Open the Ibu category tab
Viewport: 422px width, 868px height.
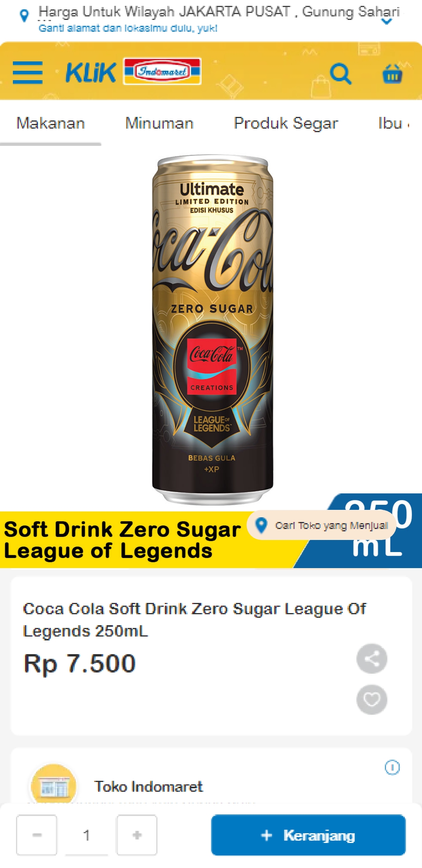[x=393, y=123]
